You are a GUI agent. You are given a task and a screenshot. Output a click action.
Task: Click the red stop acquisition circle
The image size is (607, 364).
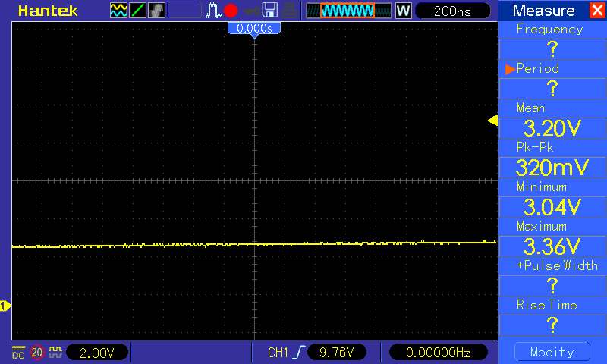click(231, 11)
